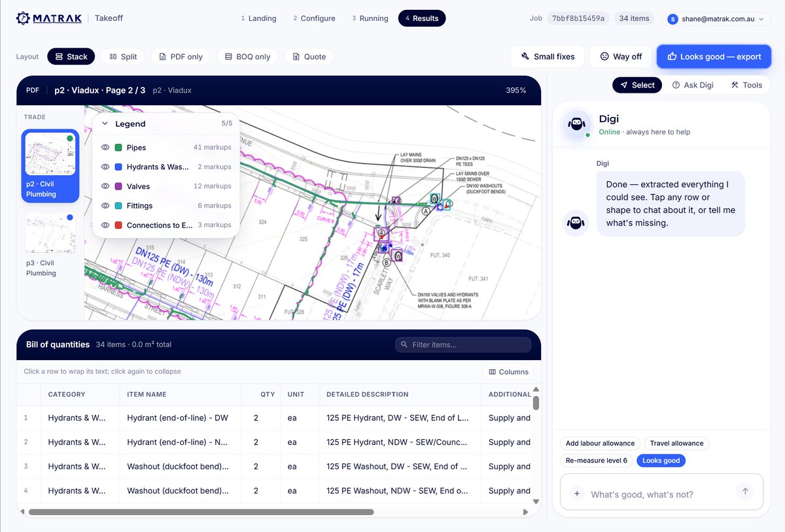Toggle visibility of Pipes legend layer

click(x=105, y=148)
